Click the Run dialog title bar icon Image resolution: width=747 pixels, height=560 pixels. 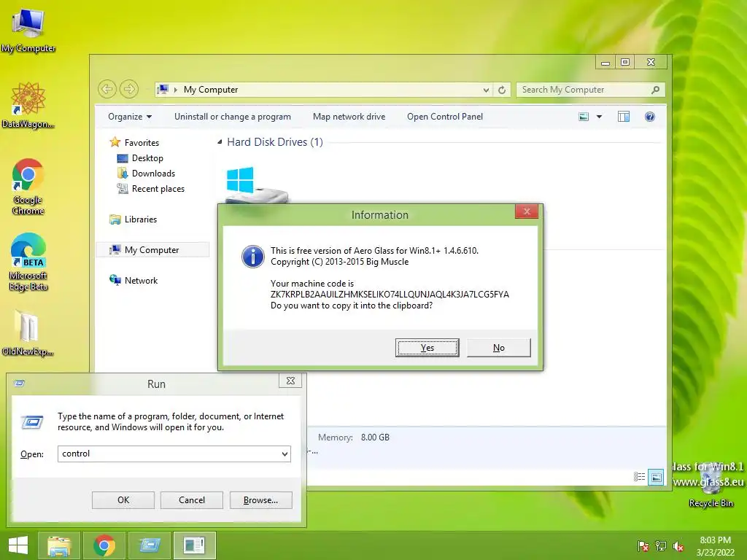[x=19, y=384]
